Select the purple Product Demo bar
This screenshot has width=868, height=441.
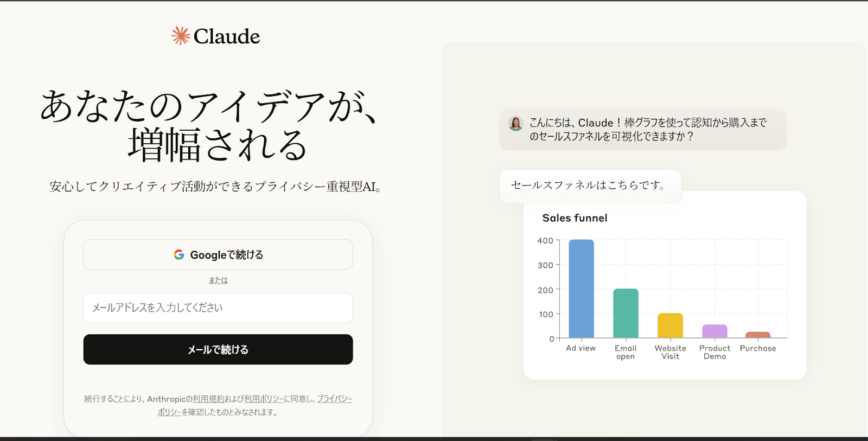714,331
